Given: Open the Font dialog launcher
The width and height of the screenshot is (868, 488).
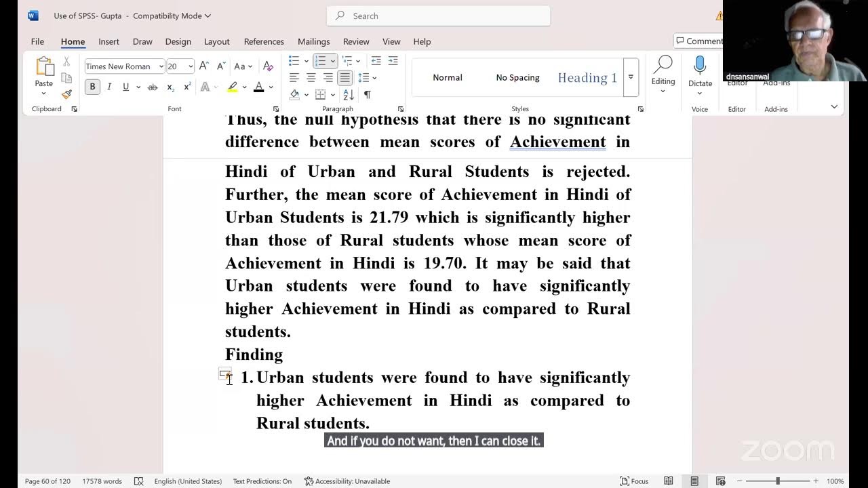Looking at the screenshot, I should pos(276,109).
